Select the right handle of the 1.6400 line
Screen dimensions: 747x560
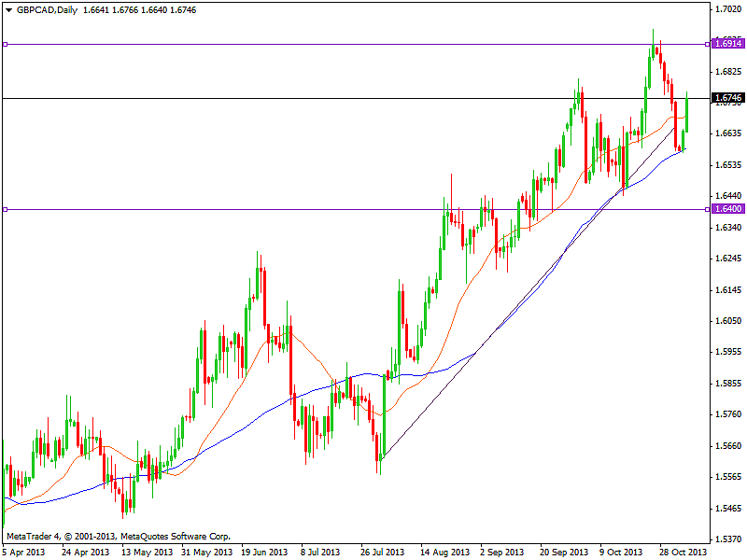pyautogui.click(x=706, y=209)
